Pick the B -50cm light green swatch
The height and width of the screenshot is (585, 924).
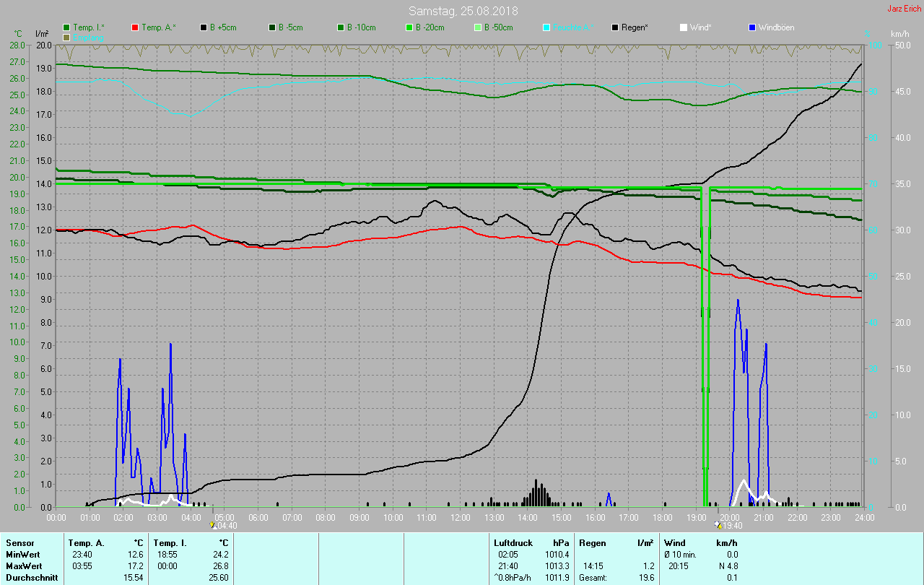click(477, 27)
